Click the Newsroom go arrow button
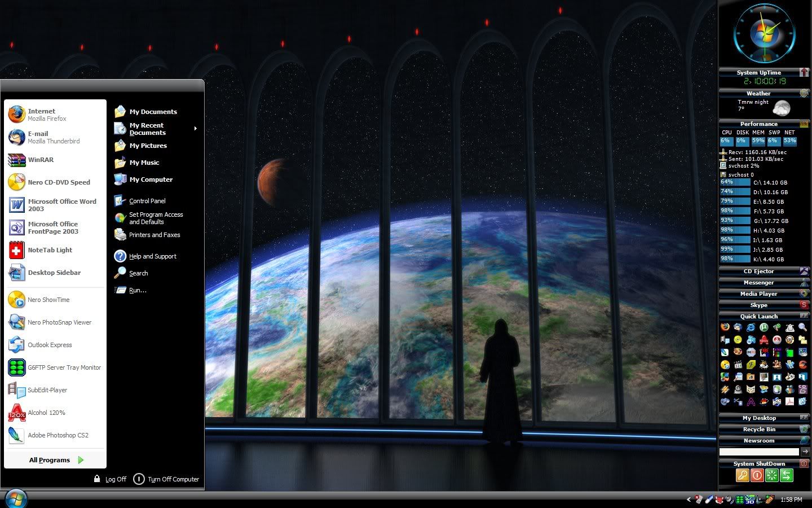This screenshot has height=508, width=812. [805, 452]
